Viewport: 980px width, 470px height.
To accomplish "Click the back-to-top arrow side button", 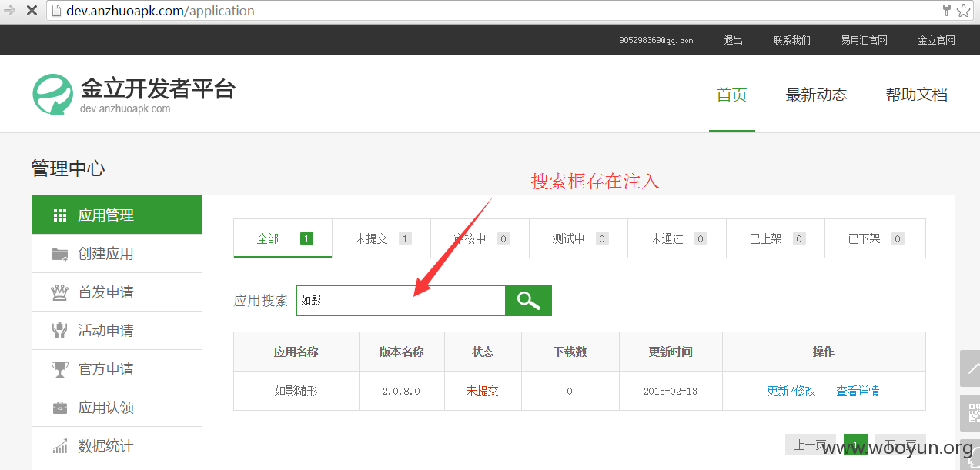I will point(970,368).
